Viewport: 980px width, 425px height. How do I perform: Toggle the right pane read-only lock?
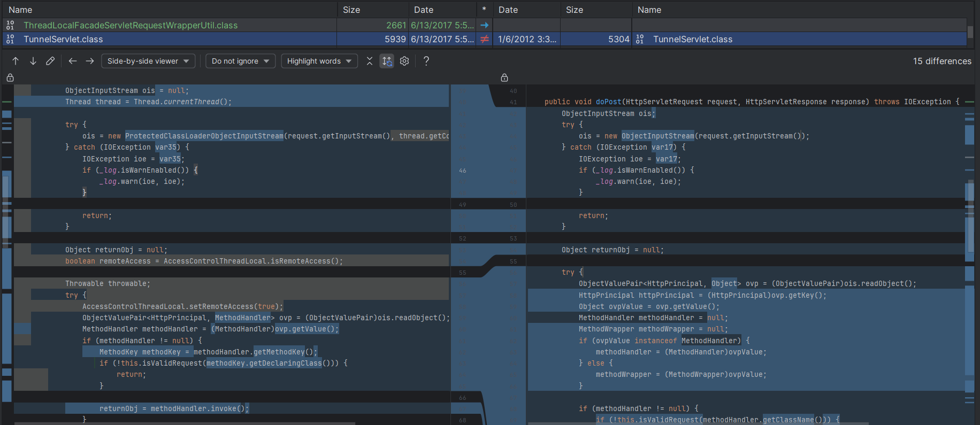point(504,78)
